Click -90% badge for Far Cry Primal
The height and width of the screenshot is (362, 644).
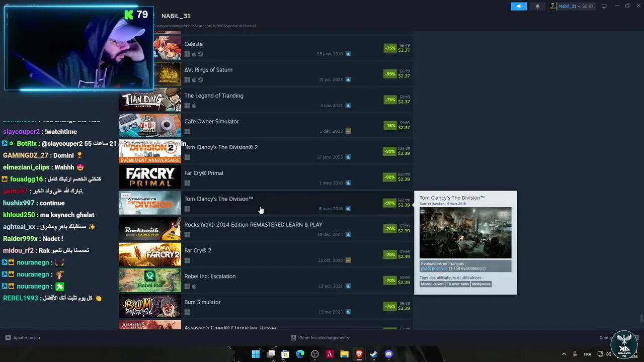click(x=389, y=177)
